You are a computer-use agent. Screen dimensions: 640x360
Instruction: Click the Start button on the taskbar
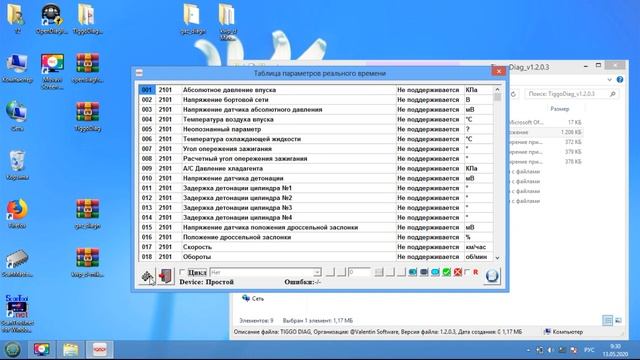pyautogui.click(x=12, y=350)
